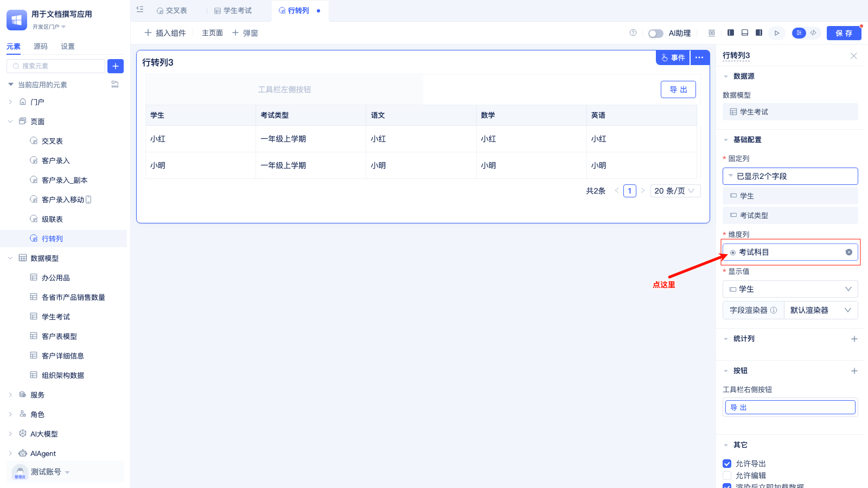
Task: Open the 测试账号 user menu
Action: pos(65,472)
